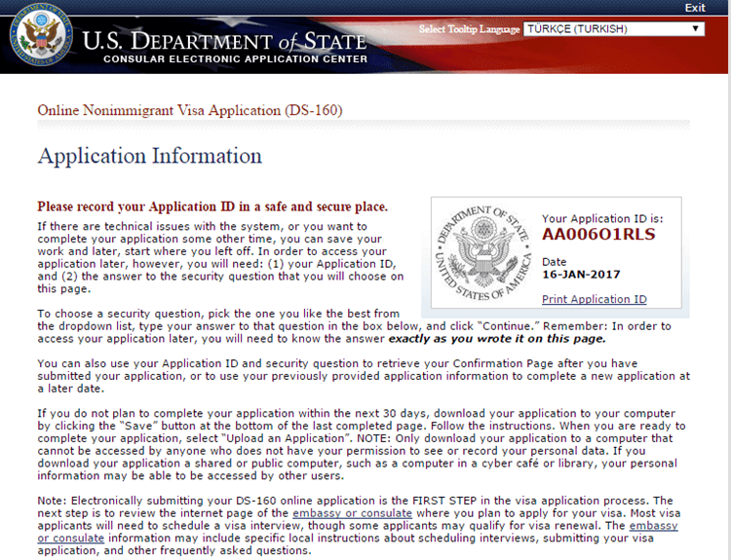Screen dimensions: 731x560
Task: Click the U.S. Department of State seal logo
Action: click(41, 34)
